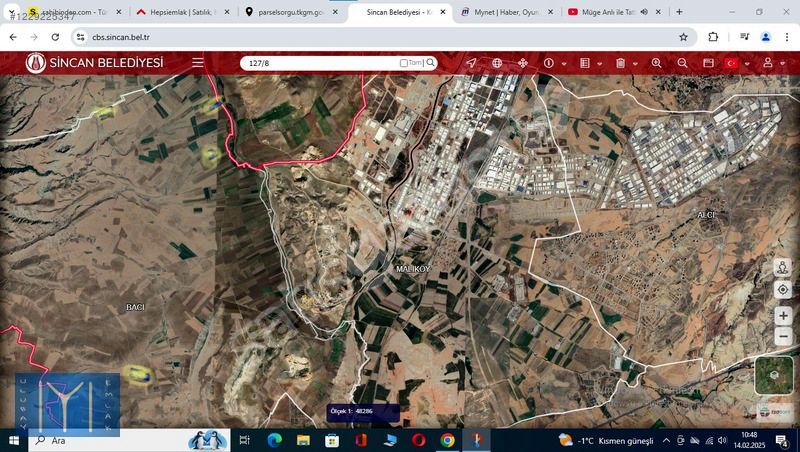Click the search magnifier in the search box
The width and height of the screenshot is (800, 452).
431,63
